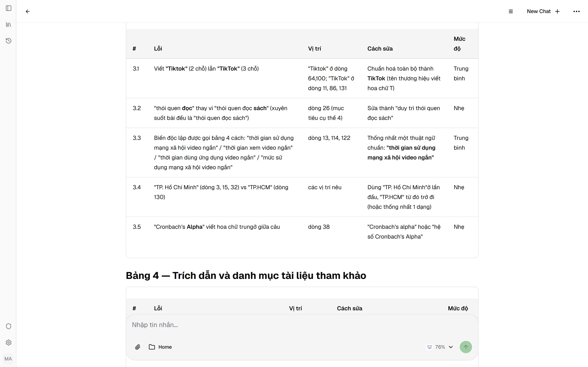Click the back arrow
The height and width of the screenshot is (367, 588).
pyautogui.click(x=28, y=11)
